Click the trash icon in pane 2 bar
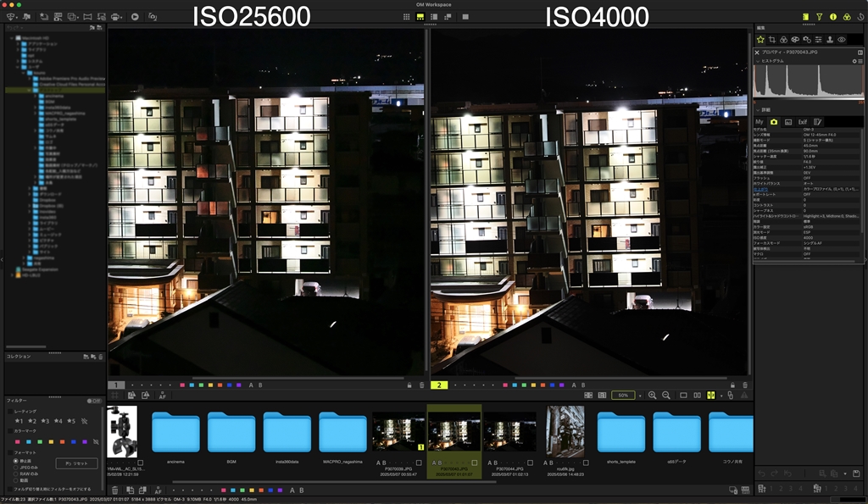This screenshot has height=504, width=868. [x=745, y=385]
